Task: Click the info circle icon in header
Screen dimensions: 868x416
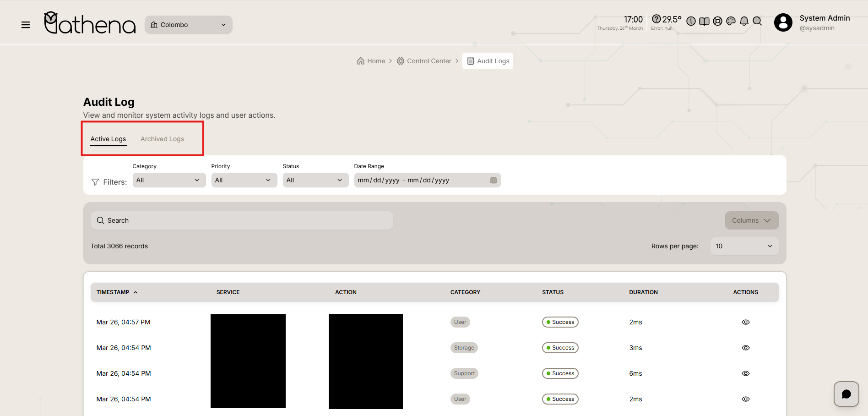Action: [x=691, y=21]
